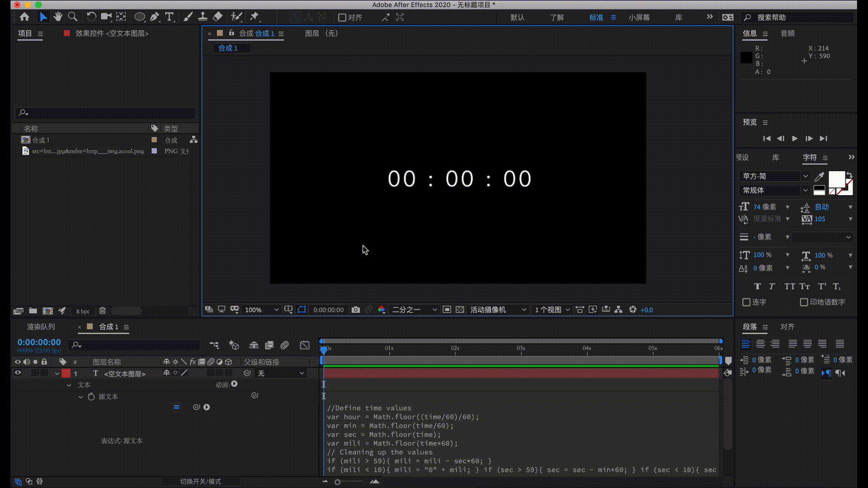Create new folder in Project panel
The height and width of the screenshot is (488, 868).
[x=33, y=310]
